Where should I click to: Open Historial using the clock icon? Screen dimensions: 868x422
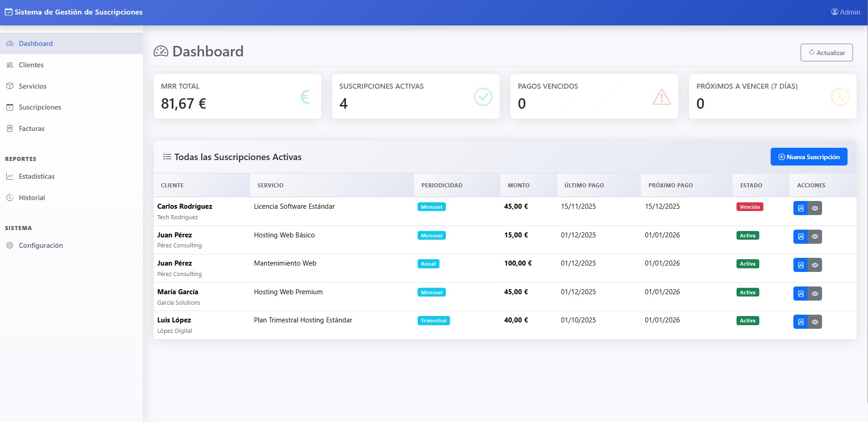(x=9, y=197)
